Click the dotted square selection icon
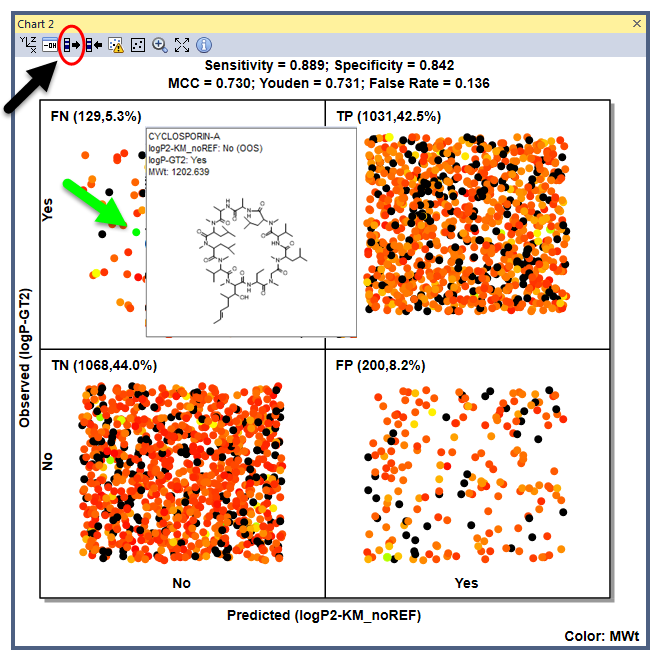 (138, 45)
